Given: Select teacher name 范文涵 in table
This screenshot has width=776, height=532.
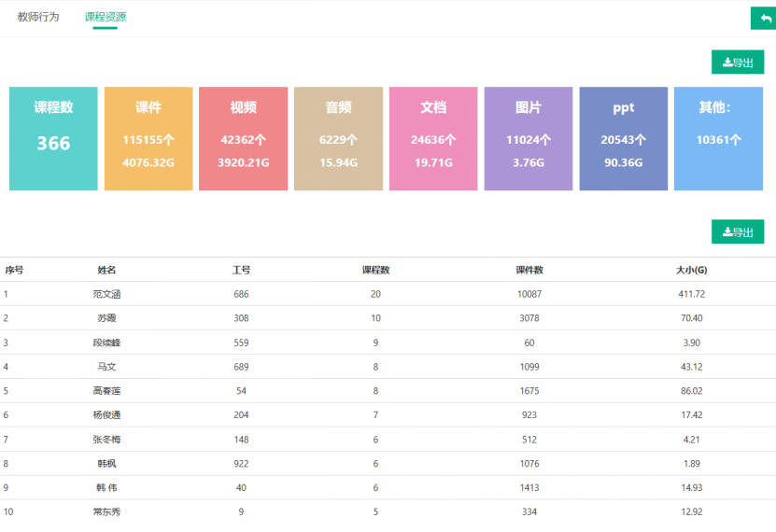Looking at the screenshot, I should pos(107,294).
